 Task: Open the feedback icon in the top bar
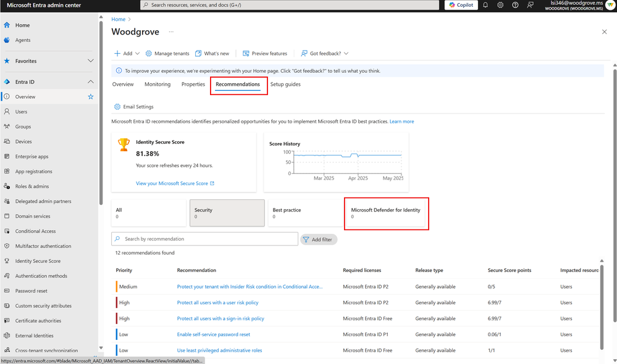pyautogui.click(x=530, y=5)
